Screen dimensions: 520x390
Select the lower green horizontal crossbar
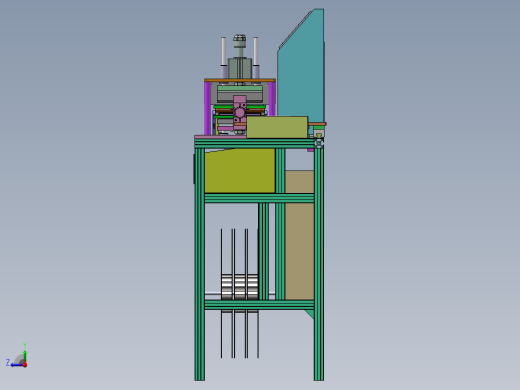tap(259, 305)
